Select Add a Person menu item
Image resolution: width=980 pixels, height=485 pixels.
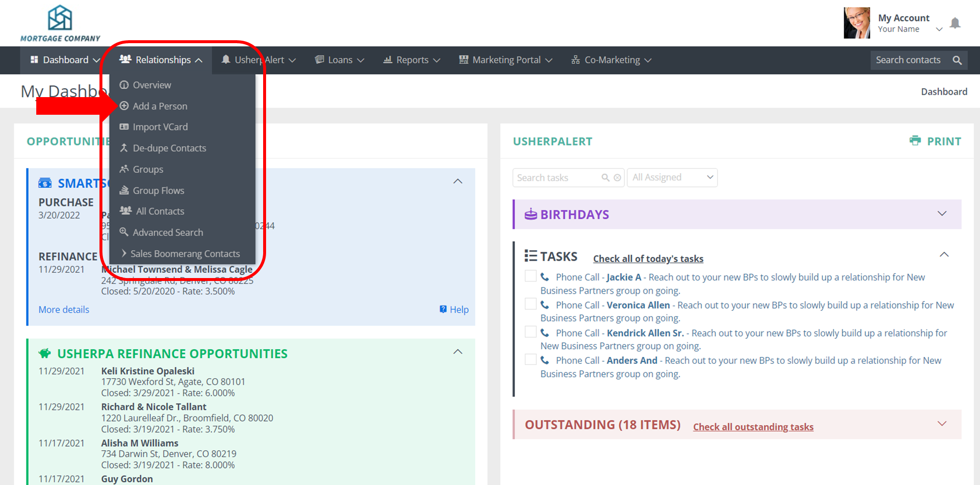coord(160,106)
